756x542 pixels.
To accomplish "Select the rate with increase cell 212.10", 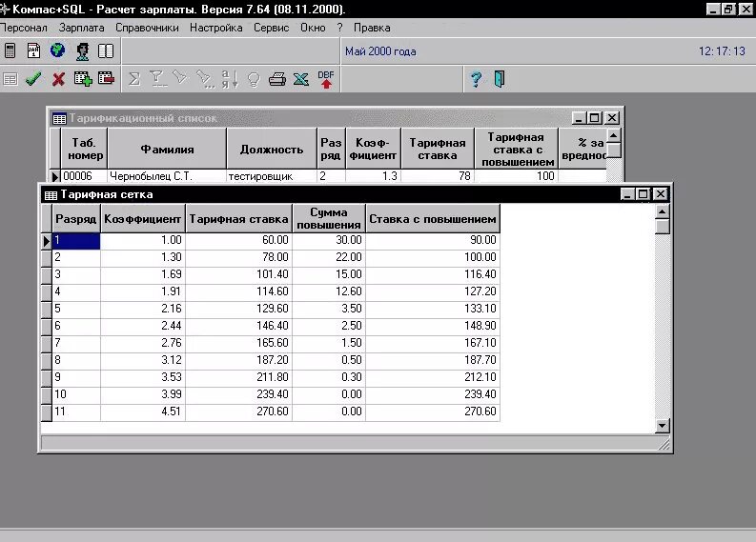I will pos(433,377).
